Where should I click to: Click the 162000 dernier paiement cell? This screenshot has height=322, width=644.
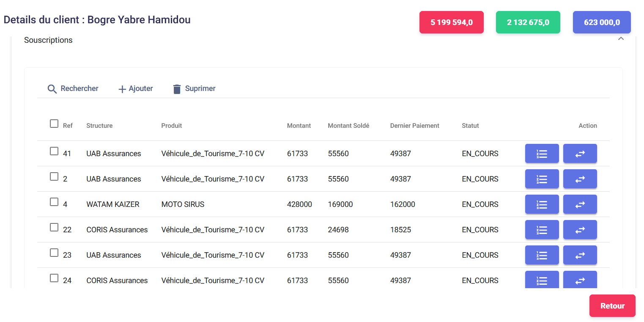403,204
